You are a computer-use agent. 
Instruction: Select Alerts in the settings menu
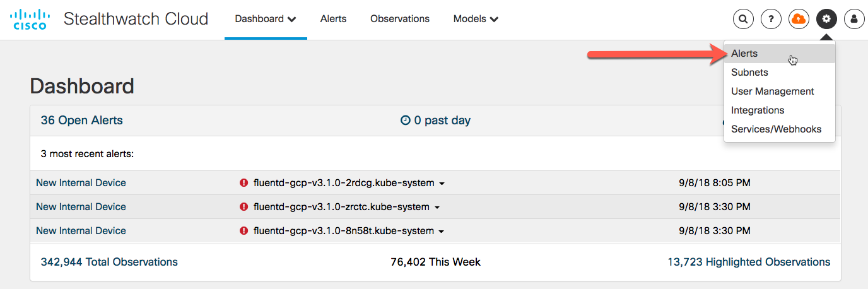click(x=744, y=54)
